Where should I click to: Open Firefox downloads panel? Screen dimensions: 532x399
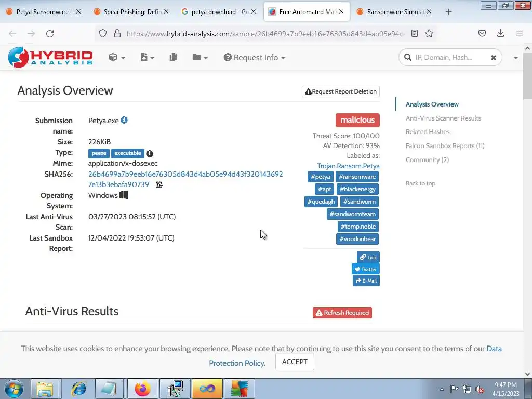(x=500, y=33)
